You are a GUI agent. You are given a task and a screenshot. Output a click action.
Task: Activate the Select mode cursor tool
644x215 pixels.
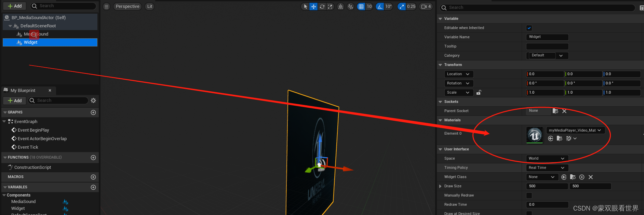305,6
